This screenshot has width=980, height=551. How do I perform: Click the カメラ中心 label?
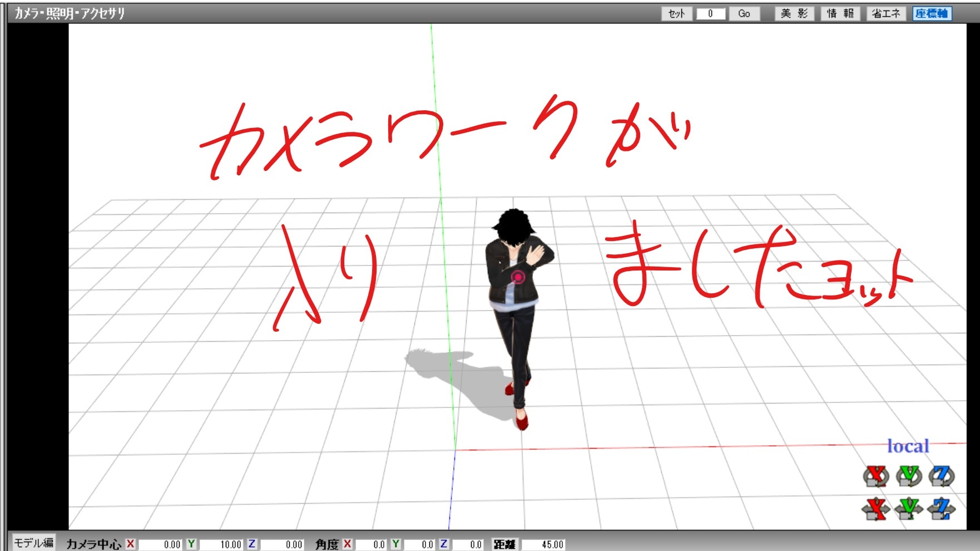pyautogui.click(x=93, y=544)
